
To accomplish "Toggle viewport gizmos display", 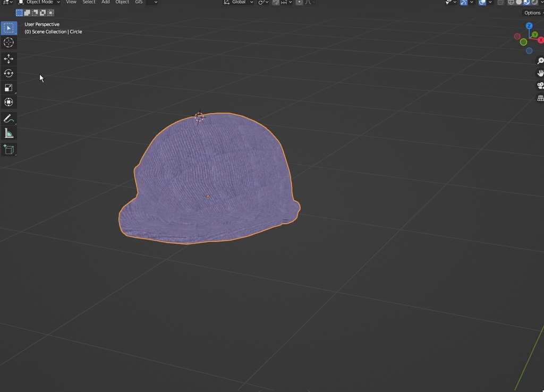I will pyautogui.click(x=464, y=2).
